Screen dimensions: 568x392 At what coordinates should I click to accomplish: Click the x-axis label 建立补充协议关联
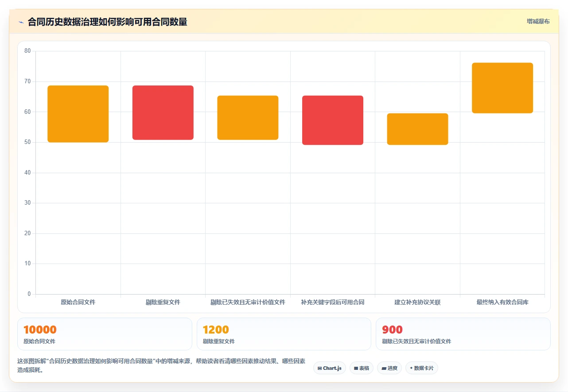pyautogui.click(x=417, y=302)
